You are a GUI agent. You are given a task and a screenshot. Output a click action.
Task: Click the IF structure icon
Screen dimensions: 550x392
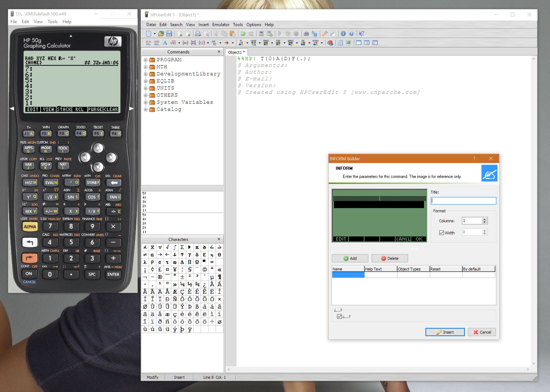tap(241, 43)
